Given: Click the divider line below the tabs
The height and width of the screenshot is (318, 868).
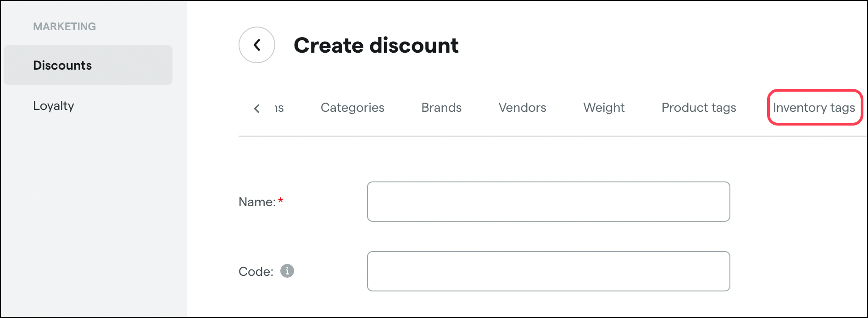Looking at the screenshot, I should click(552, 136).
